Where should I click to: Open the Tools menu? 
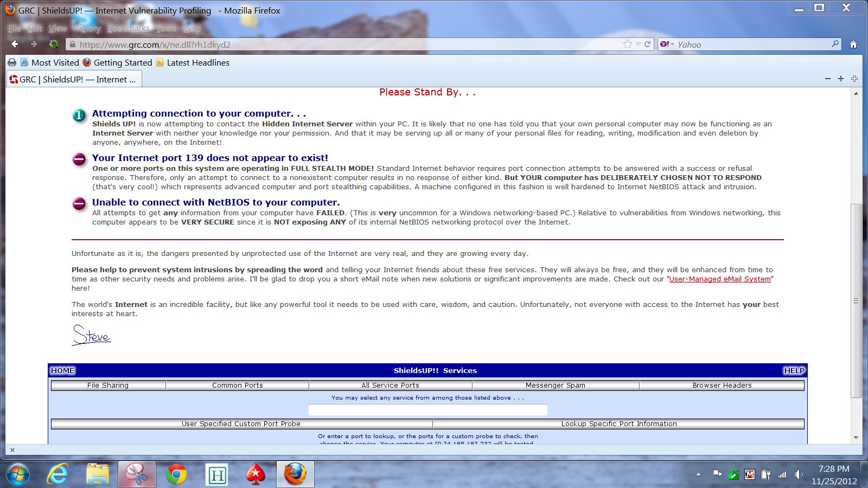[x=166, y=28]
